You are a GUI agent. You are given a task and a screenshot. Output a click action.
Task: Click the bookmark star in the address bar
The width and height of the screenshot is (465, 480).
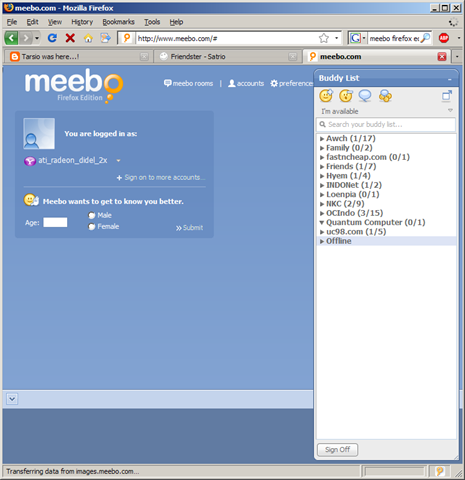(324, 38)
